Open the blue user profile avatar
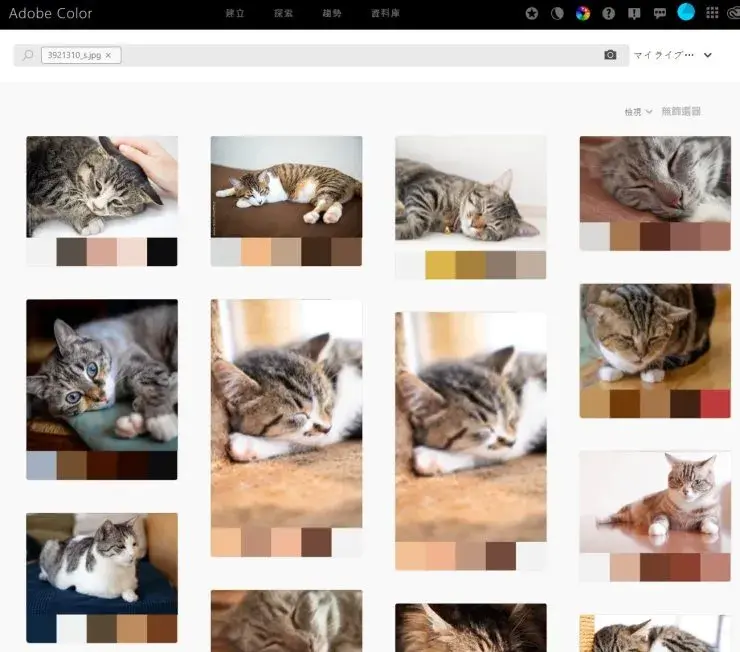This screenshot has height=652, width=740. (x=686, y=12)
